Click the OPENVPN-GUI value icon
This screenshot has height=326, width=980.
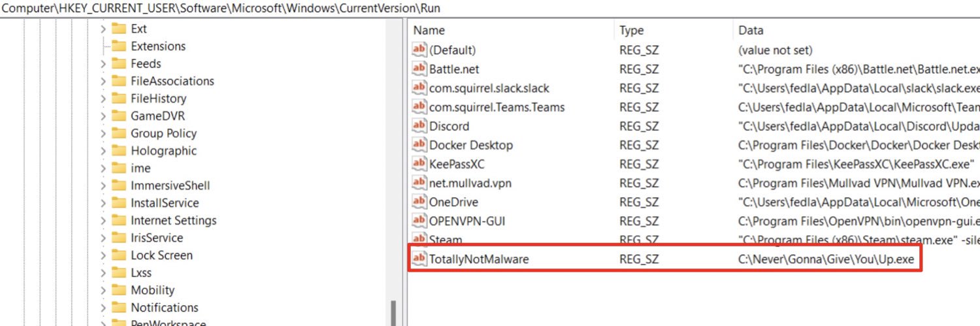pos(419,220)
